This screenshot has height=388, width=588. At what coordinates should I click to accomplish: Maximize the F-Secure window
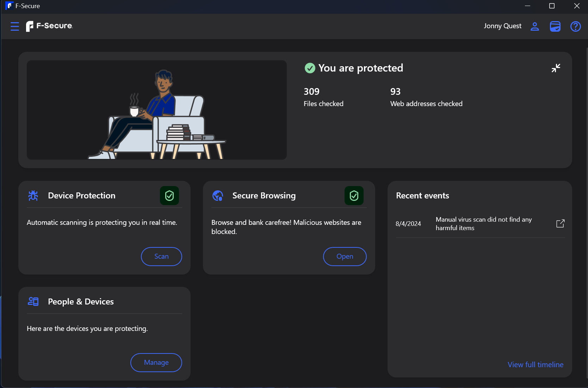pos(552,6)
